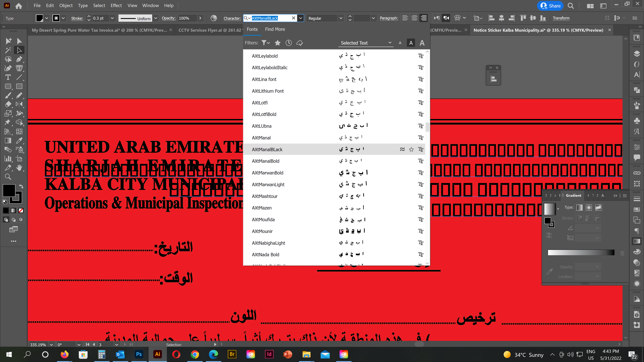Click Recolor Artwork wheel icon
Image resolution: width=644 pixels, height=362 pixels.
(x=213, y=18)
